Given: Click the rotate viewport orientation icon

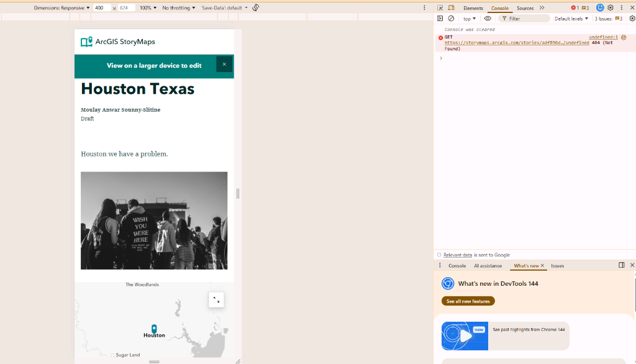Looking at the screenshot, I should (x=255, y=7).
